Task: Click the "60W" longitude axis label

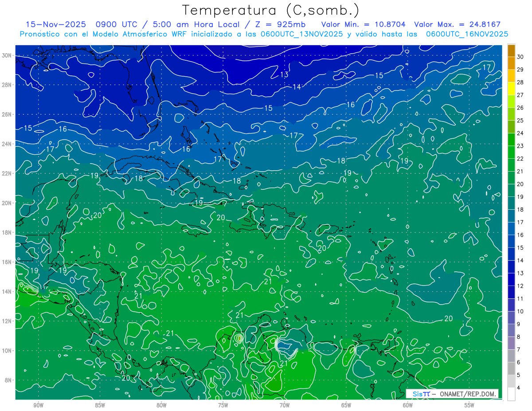Action: pos(407,406)
